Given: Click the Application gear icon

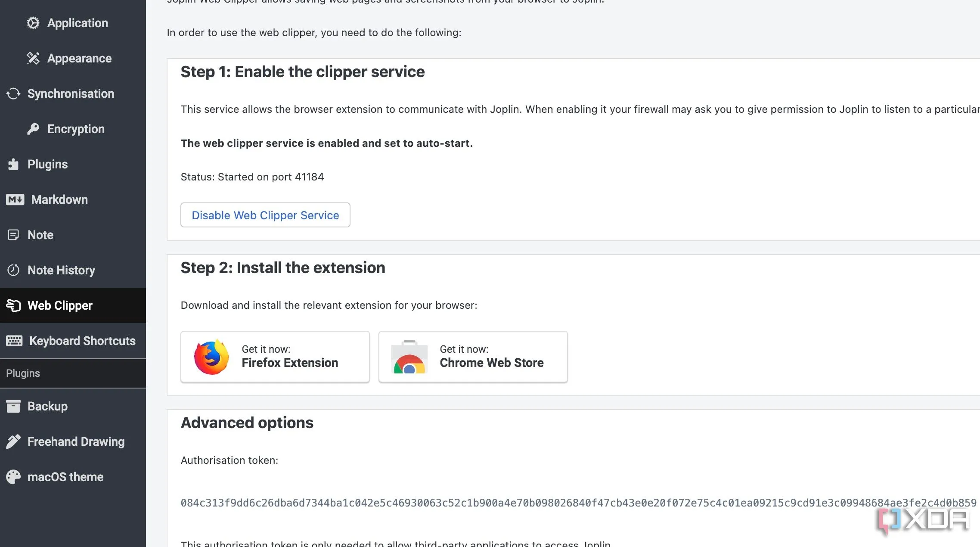Looking at the screenshot, I should 33,23.
